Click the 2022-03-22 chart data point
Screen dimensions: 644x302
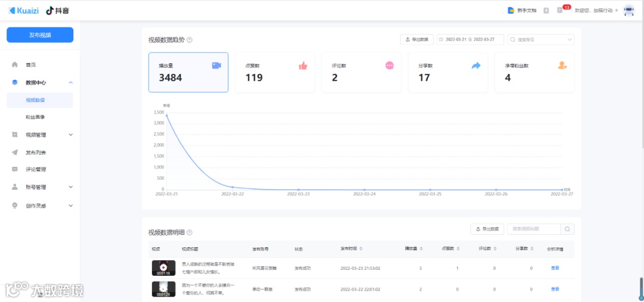233,188
